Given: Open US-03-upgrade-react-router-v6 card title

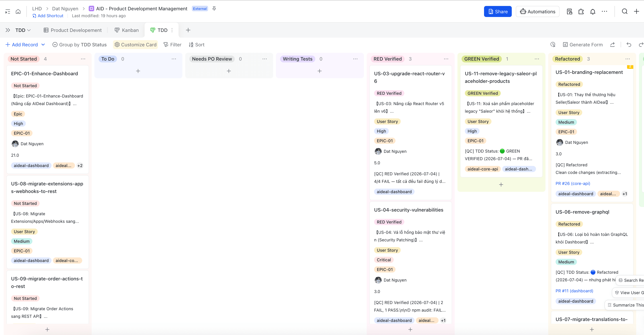Looking at the screenshot, I should tap(409, 77).
